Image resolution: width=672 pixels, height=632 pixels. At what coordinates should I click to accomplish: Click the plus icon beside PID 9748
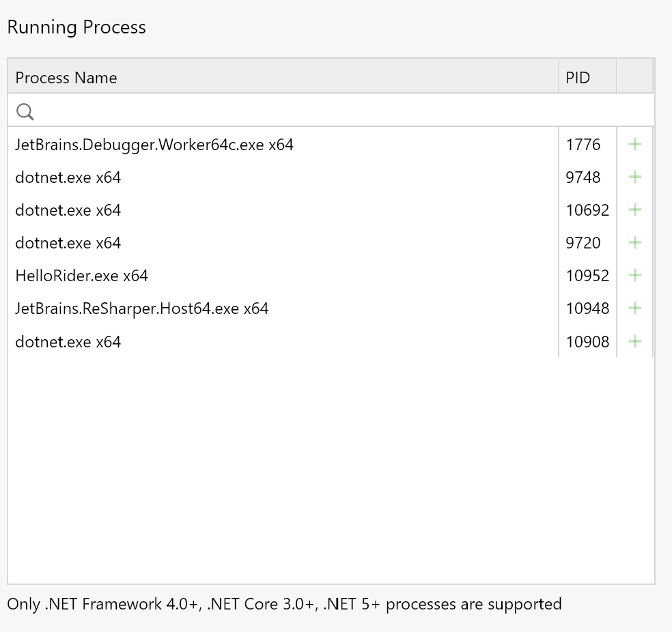click(x=634, y=177)
